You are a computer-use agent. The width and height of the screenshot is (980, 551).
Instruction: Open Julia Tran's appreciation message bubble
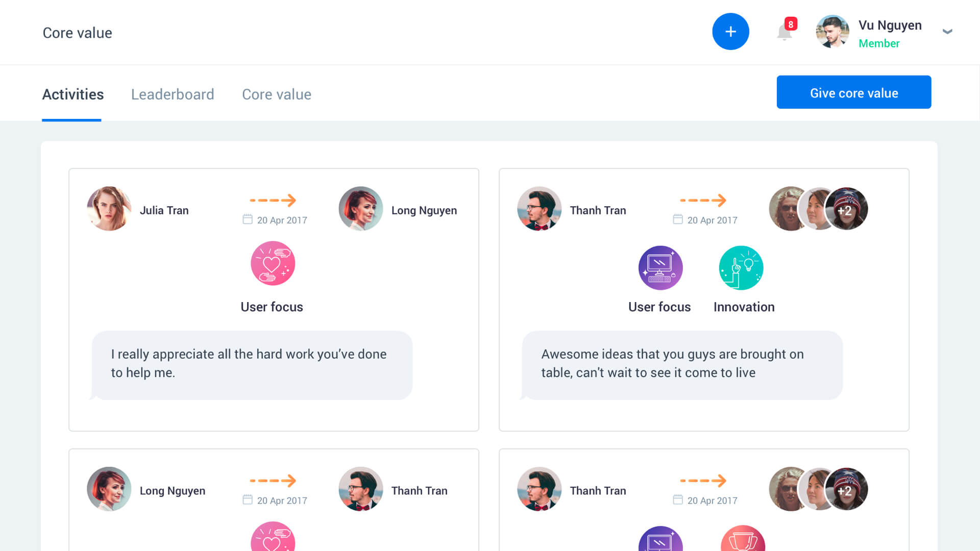tap(252, 365)
